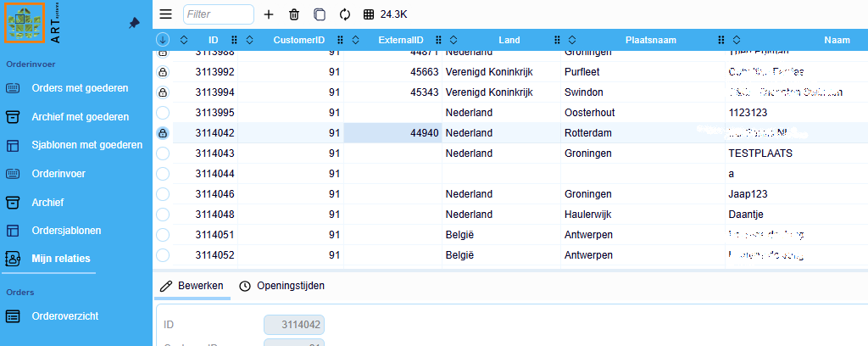The width and height of the screenshot is (868, 346).
Task: Click the Swindon place cell
Action: click(x=643, y=92)
